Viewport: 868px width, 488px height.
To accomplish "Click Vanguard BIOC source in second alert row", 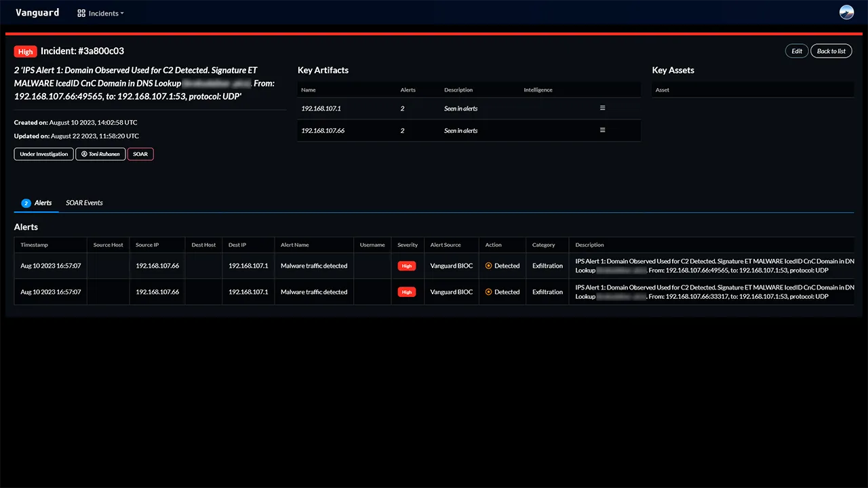I will (452, 292).
